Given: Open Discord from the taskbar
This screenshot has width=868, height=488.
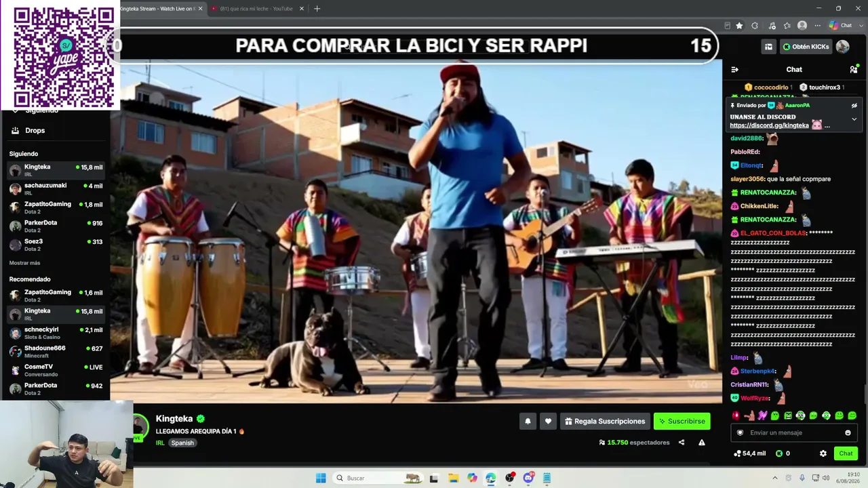Looking at the screenshot, I should coord(528,478).
